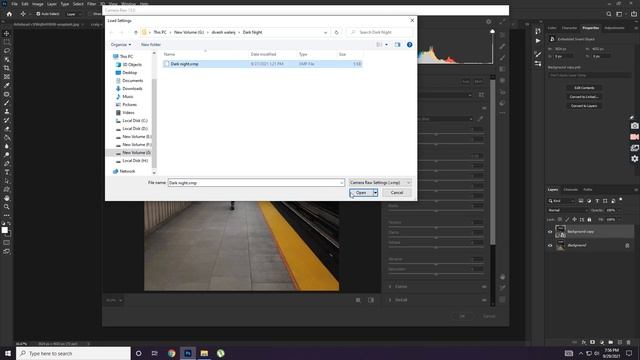Viewport: 640px width, 360px height.
Task: Click the More options dots in Camera Raw
Action: pos(502,113)
